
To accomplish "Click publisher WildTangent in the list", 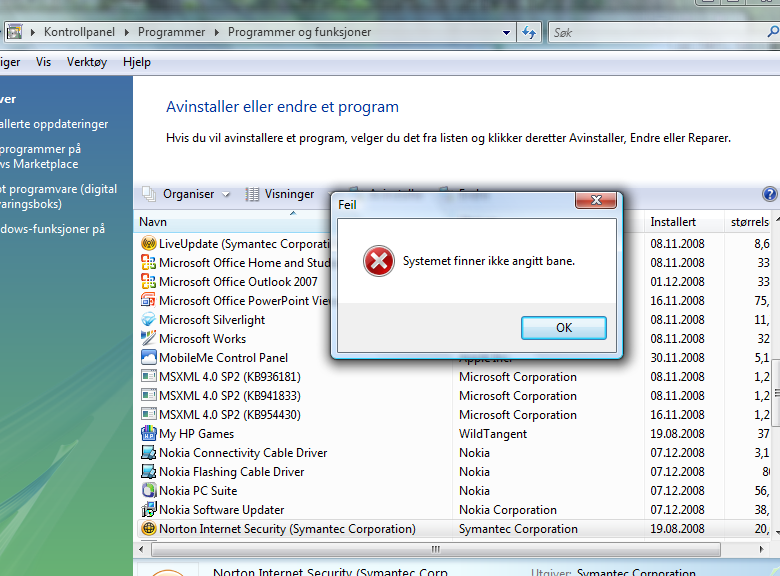I will click(493, 434).
